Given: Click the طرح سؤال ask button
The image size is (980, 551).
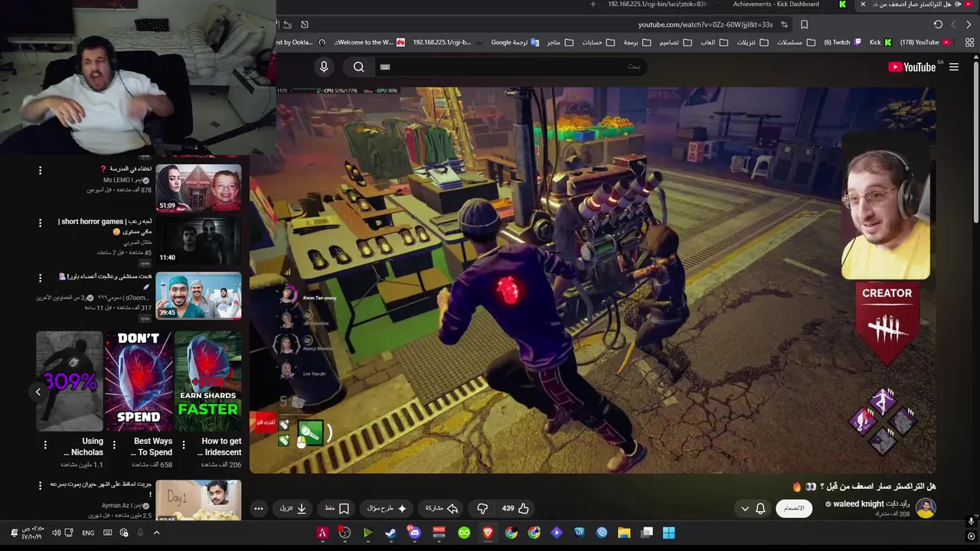Looking at the screenshot, I should tap(387, 508).
